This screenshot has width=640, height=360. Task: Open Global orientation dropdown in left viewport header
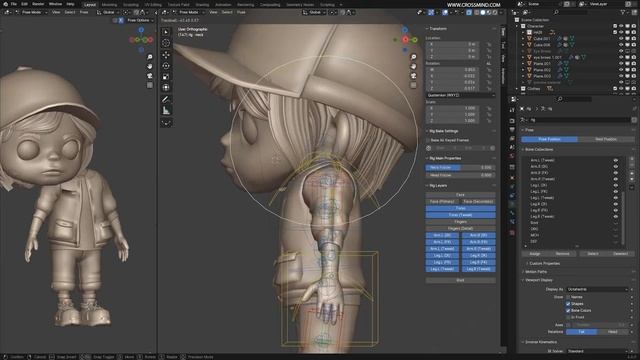pyautogui.click(x=108, y=12)
